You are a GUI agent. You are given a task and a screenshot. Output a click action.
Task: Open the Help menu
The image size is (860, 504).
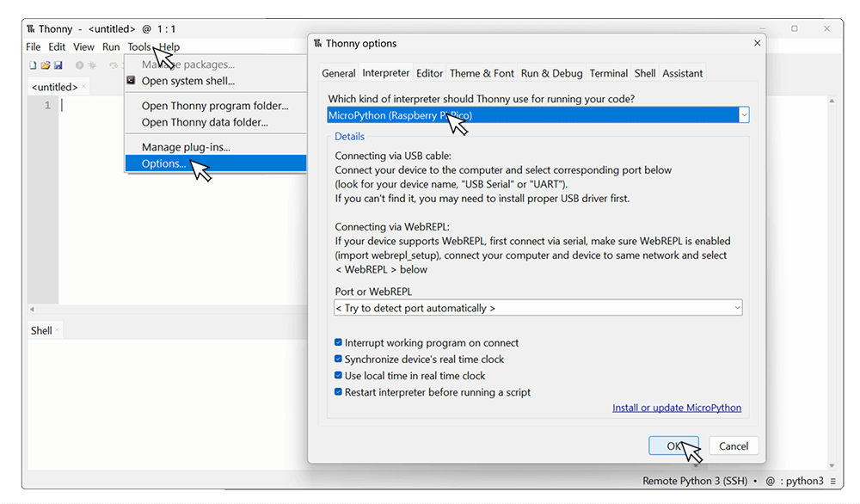coord(170,46)
